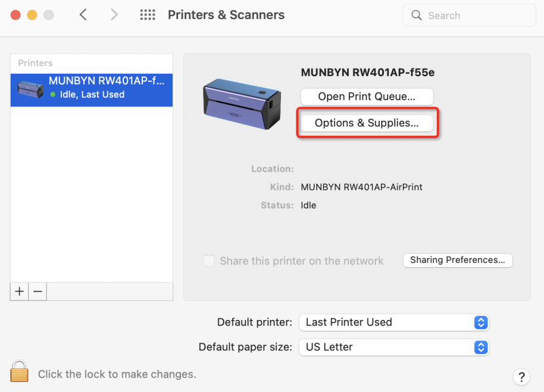Click the back navigation arrow

tap(83, 15)
